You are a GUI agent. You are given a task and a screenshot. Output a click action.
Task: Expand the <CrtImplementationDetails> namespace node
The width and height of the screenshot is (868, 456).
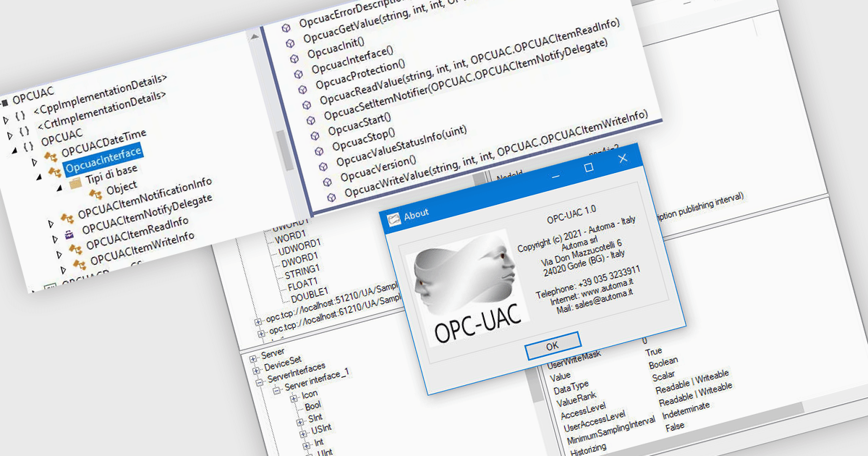click(10, 135)
